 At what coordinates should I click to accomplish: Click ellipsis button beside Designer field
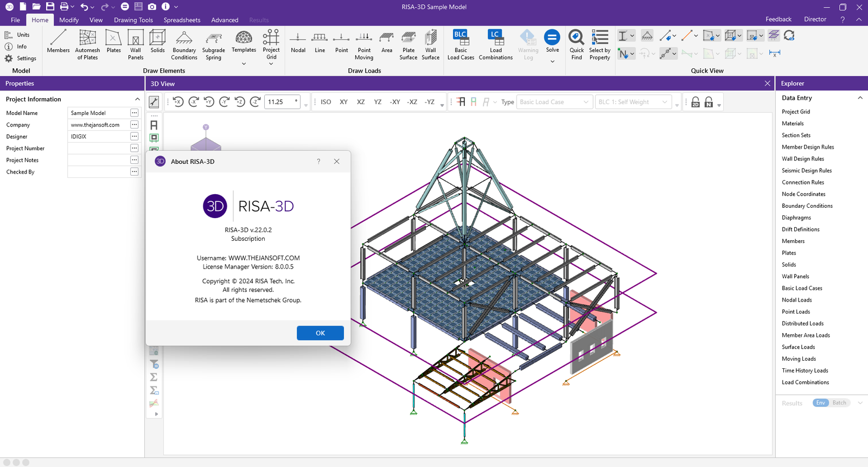pyautogui.click(x=135, y=136)
